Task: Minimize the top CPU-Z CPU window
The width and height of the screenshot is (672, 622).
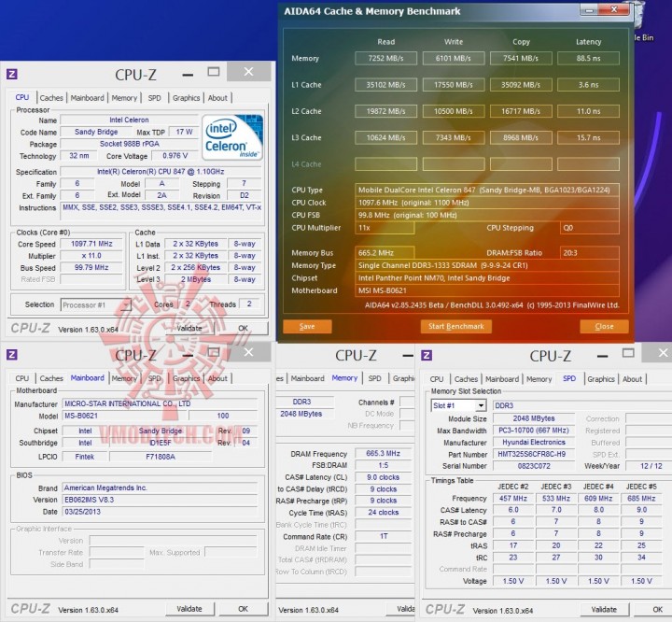Action: click(188, 75)
